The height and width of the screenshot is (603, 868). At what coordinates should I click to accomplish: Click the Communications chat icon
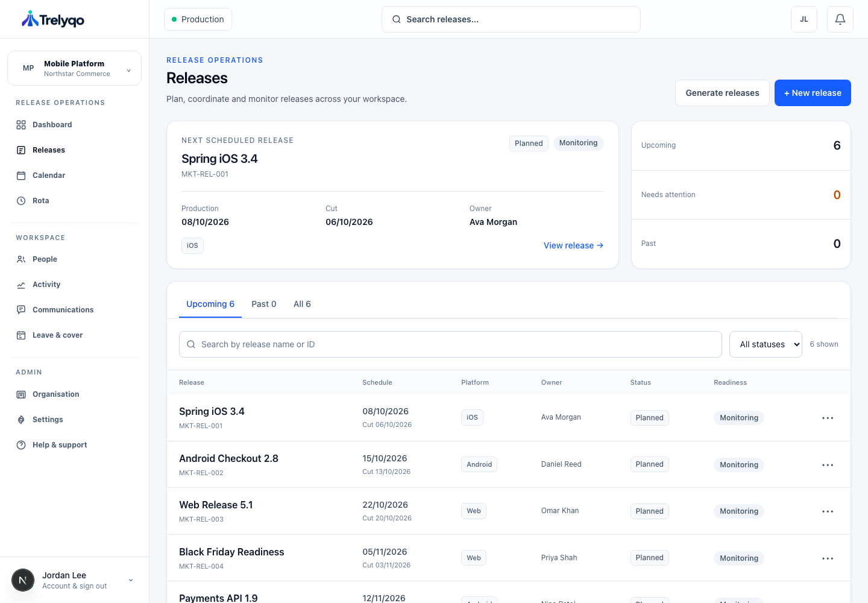21,310
